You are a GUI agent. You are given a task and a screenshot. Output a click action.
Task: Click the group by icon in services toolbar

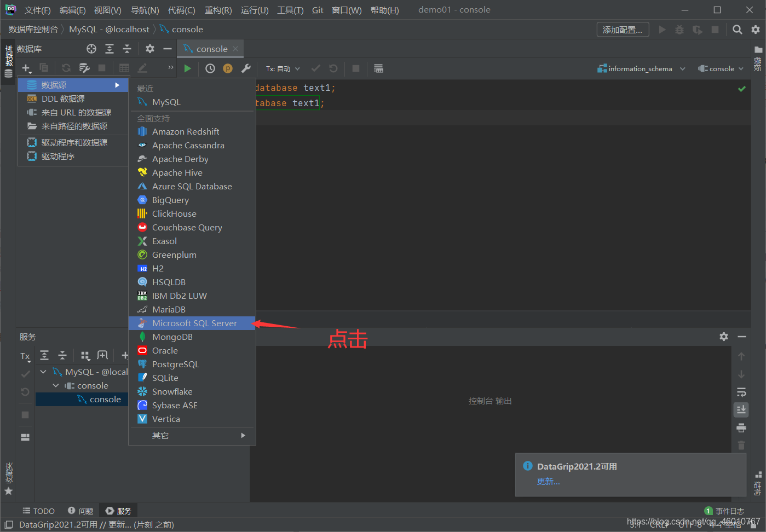(x=85, y=356)
